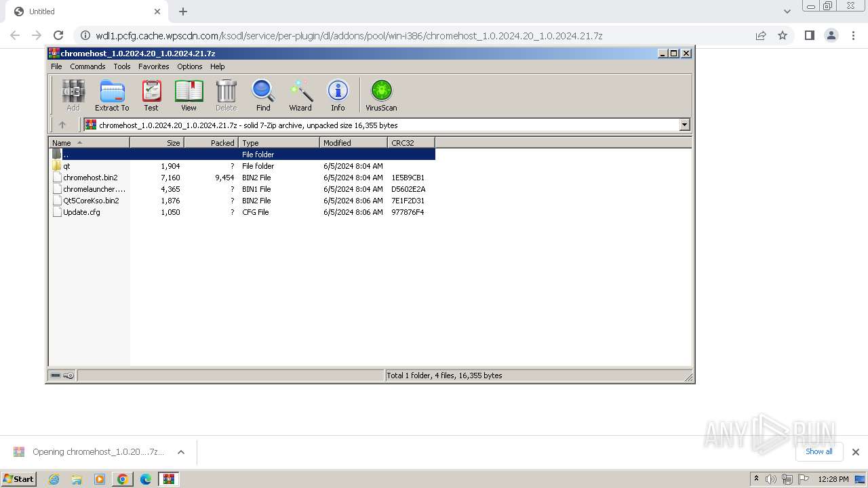Show archive Info
Viewport: 868px width, 488px height.
point(338,95)
